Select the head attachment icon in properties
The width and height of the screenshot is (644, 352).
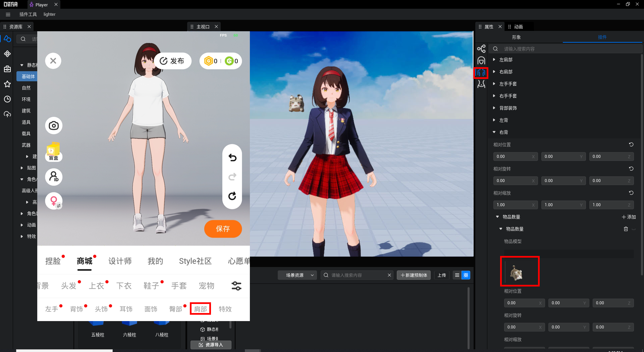pyautogui.click(x=481, y=61)
